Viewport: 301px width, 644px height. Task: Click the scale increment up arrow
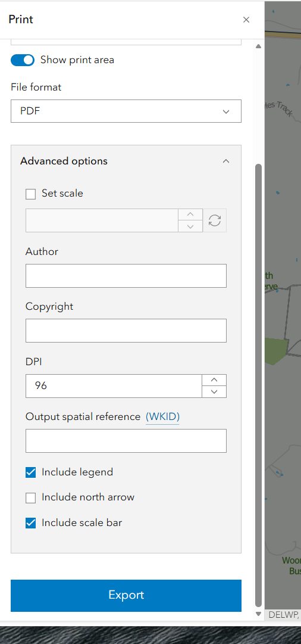click(190, 214)
